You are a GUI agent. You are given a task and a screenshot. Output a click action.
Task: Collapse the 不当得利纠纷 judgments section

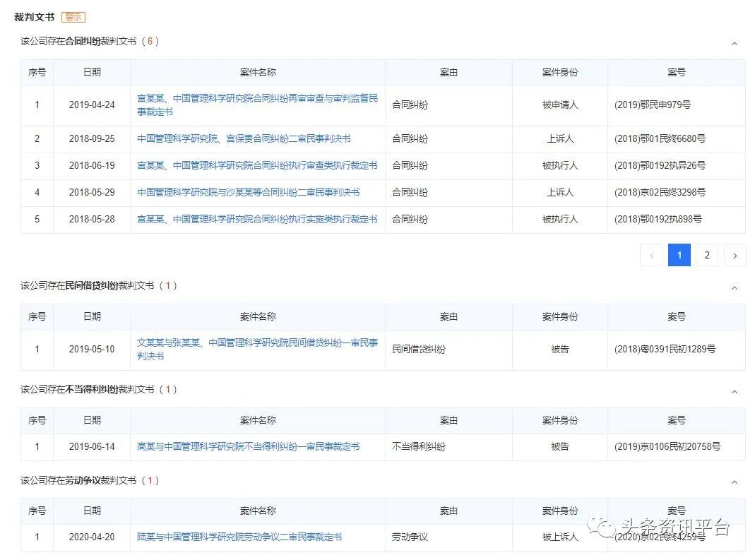734,392
